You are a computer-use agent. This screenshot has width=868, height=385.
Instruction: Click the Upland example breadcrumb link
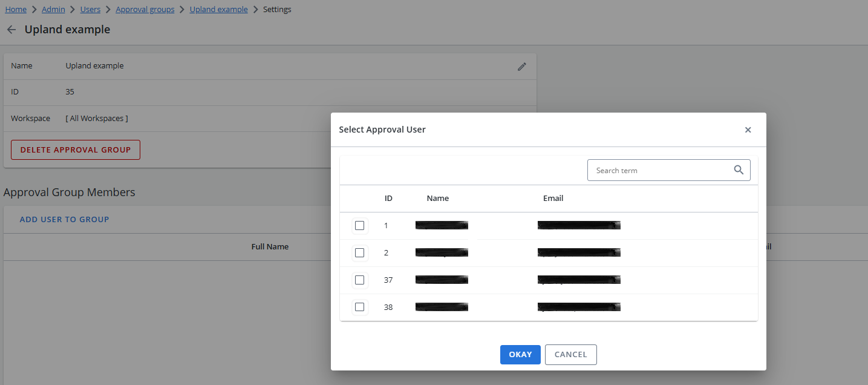(x=218, y=10)
